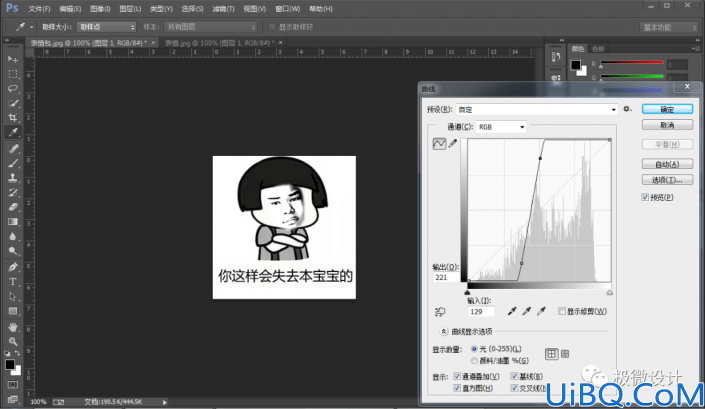
Task: Switch to the simple grid icon
Action: 551,354
